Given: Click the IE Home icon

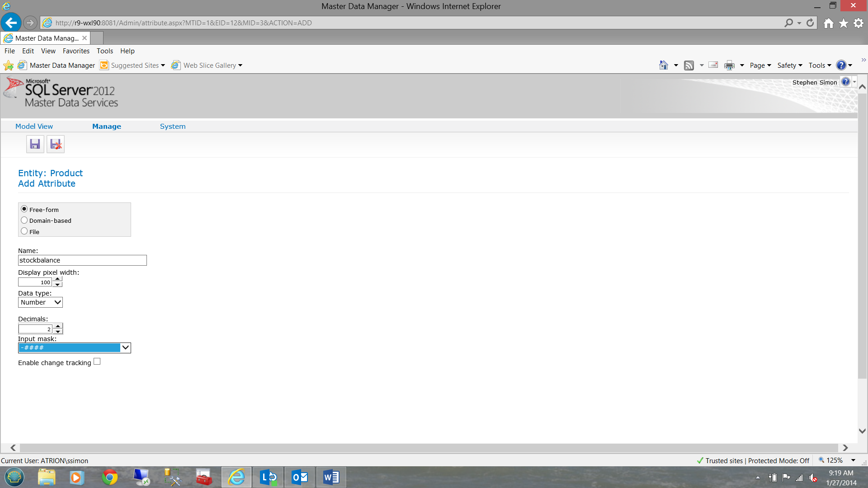Looking at the screenshot, I should (x=828, y=23).
